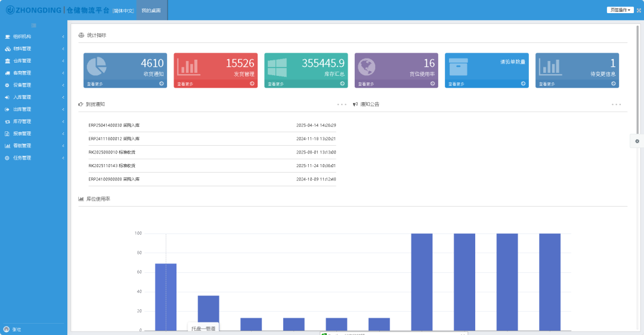Screen dimensions: 644x335
Task: Collapse sidebar using the hamburger icon
Action: coord(33,25)
